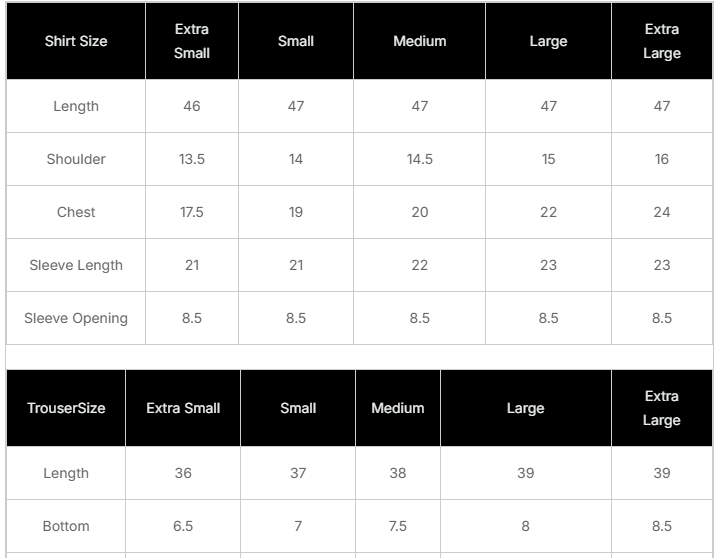Click the 38 trouser length value

click(x=398, y=473)
